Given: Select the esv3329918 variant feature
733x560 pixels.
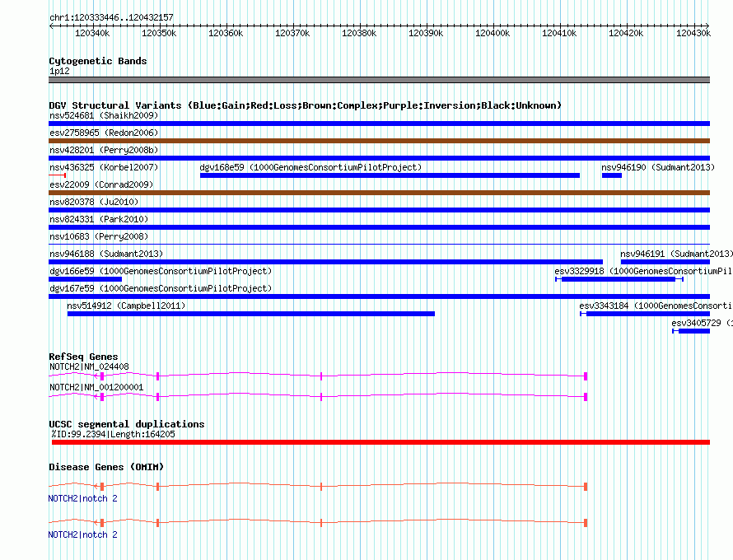Looking at the screenshot, I should [x=619, y=279].
